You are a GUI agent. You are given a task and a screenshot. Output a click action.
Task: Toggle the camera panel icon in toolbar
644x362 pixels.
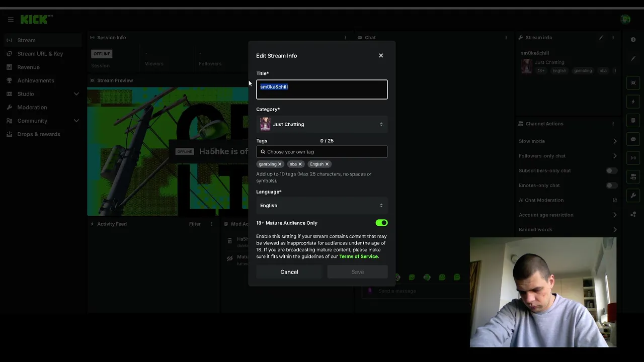click(x=633, y=177)
